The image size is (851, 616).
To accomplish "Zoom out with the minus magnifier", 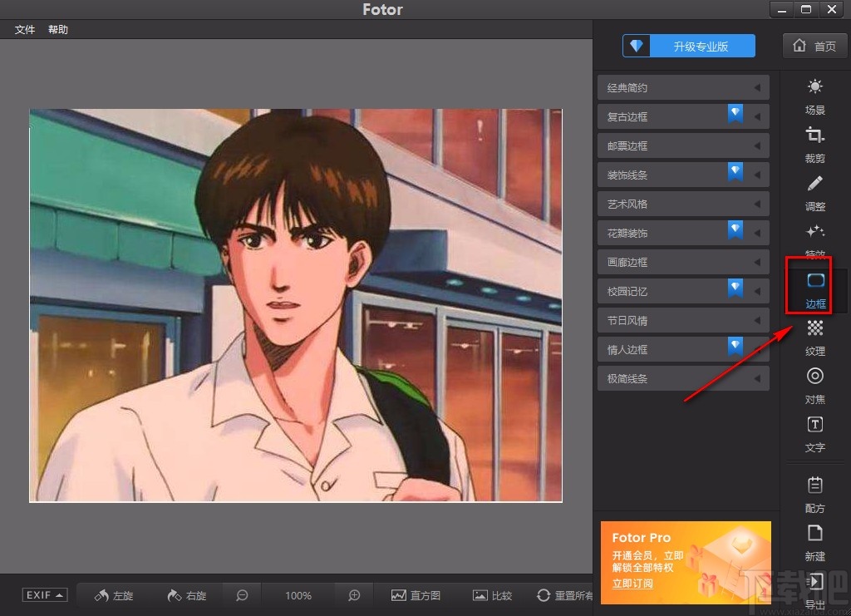I will (x=242, y=595).
